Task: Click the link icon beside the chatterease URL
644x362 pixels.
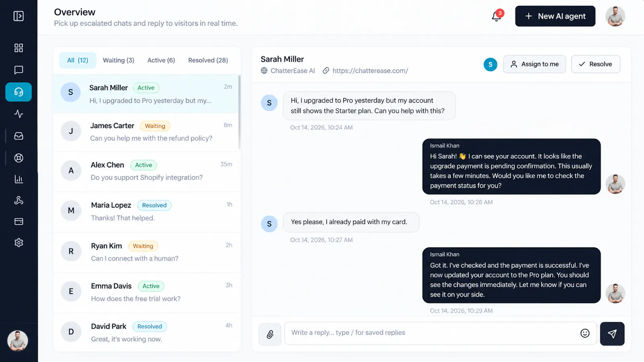Action: coord(326,71)
